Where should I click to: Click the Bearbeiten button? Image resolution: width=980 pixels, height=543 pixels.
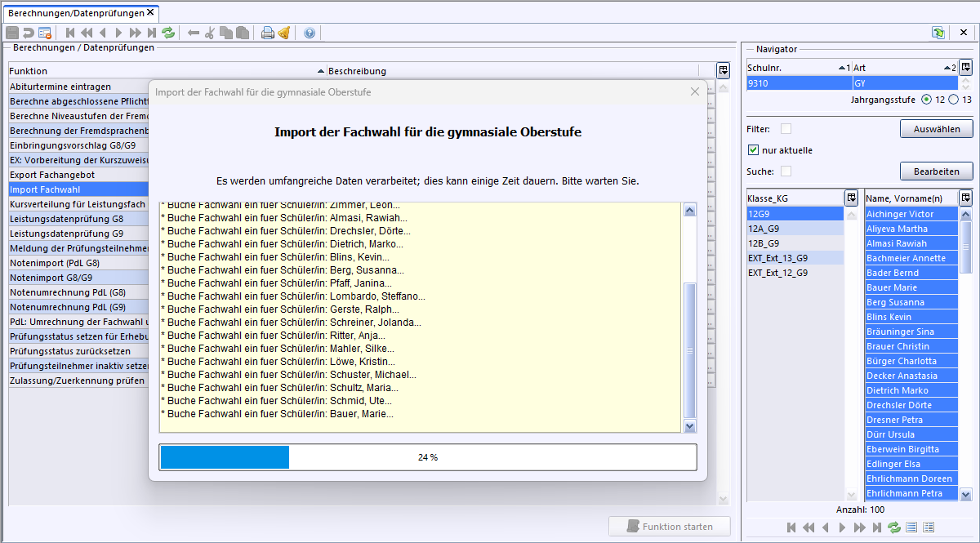[936, 171]
